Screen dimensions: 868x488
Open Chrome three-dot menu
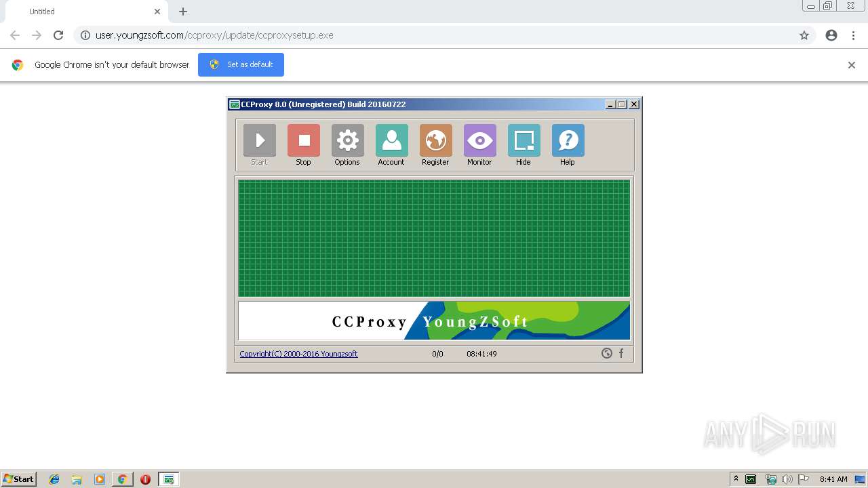click(x=853, y=35)
